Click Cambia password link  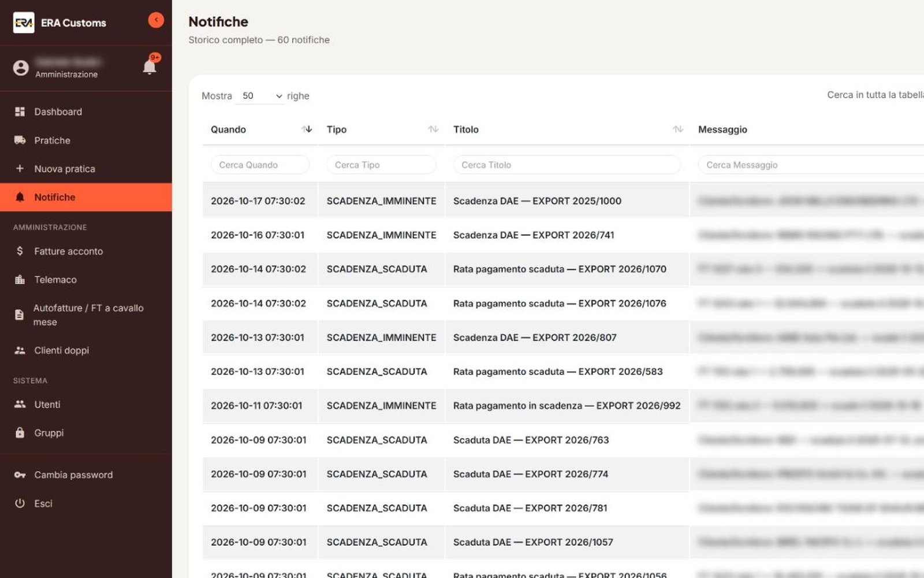[x=86, y=475]
